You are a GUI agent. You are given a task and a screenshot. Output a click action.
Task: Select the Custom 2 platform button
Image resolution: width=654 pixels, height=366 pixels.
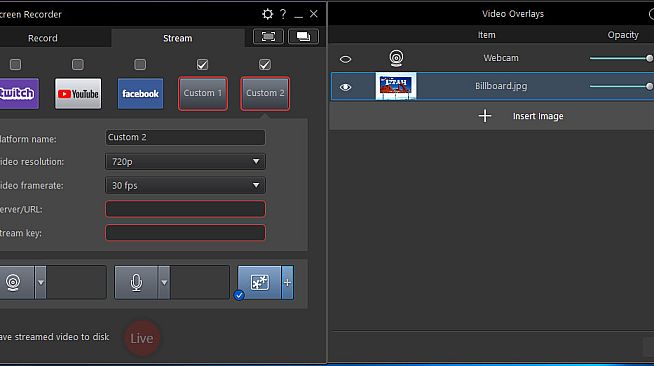pos(265,93)
